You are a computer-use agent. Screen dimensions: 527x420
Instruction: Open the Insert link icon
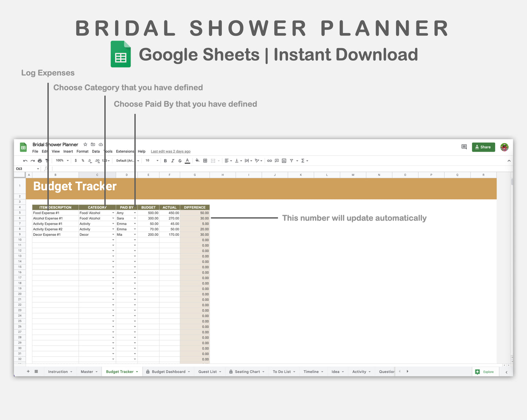click(269, 160)
